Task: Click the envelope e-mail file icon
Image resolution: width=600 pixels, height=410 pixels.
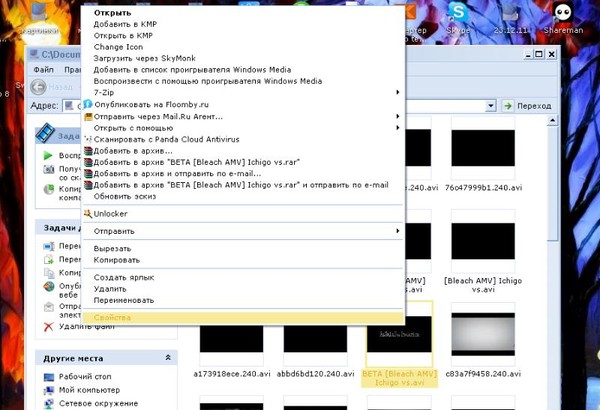Action: point(49,307)
